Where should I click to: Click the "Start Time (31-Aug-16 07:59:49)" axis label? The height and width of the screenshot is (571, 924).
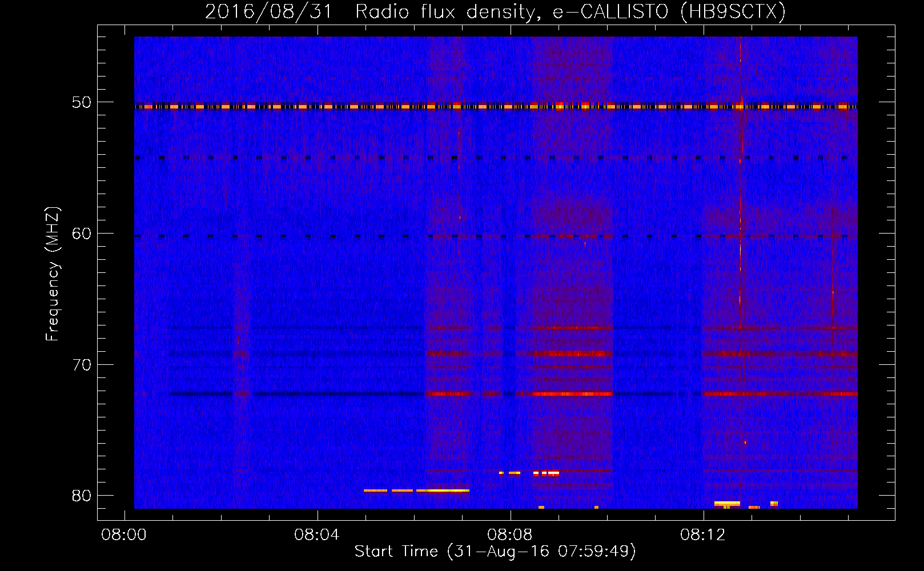[x=495, y=552]
